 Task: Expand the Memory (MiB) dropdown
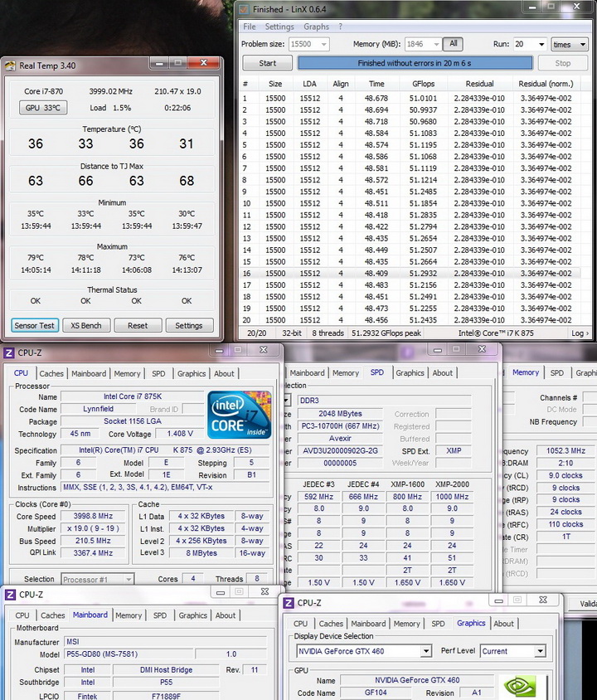tap(436, 44)
